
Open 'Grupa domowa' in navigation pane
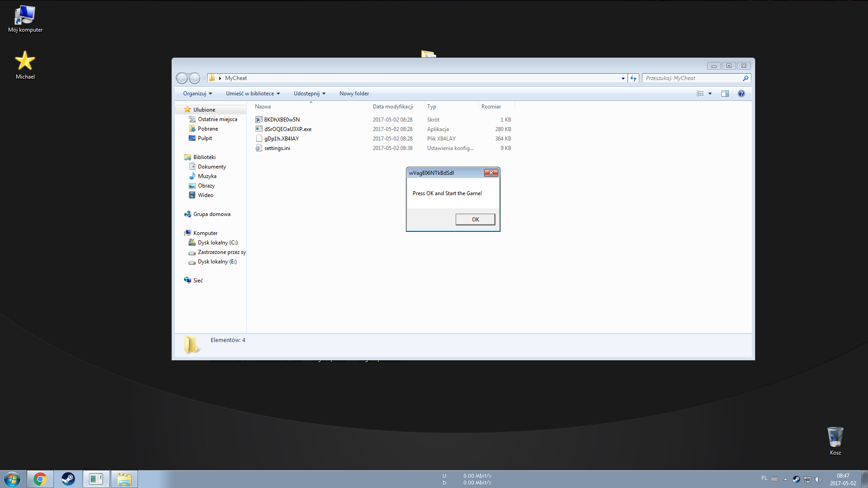[x=212, y=214]
